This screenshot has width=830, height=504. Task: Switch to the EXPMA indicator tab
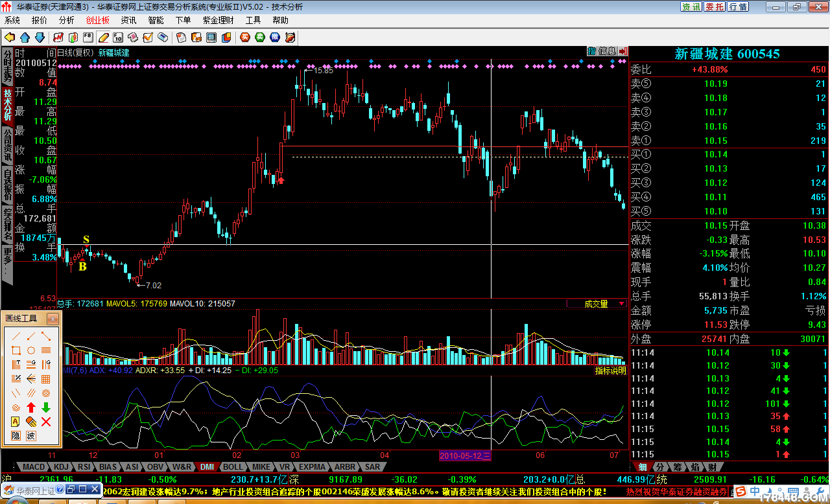[x=313, y=466]
